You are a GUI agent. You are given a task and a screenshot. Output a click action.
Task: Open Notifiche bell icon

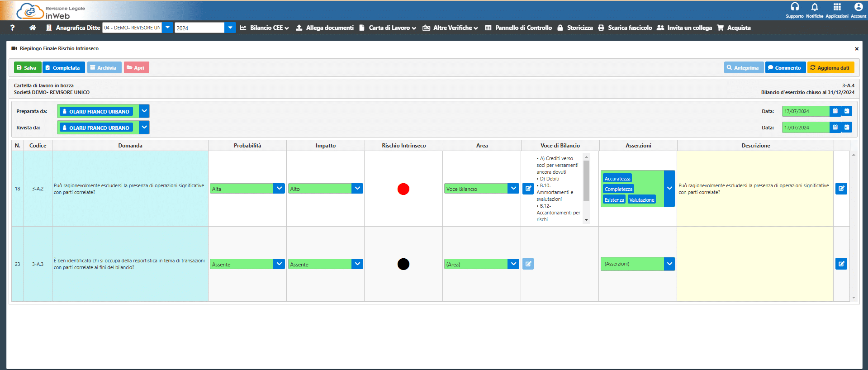(x=815, y=7)
